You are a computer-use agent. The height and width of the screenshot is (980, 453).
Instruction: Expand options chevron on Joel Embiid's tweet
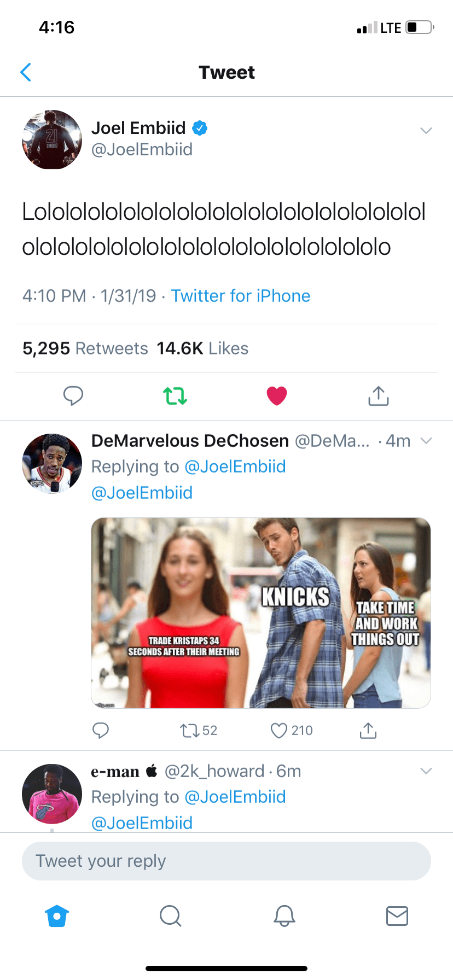tap(426, 130)
